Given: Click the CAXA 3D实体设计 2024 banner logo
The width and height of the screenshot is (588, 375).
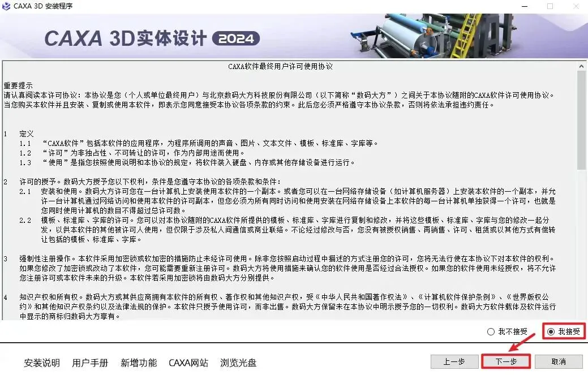Looking at the screenshot, I should click(x=152, y=38).
